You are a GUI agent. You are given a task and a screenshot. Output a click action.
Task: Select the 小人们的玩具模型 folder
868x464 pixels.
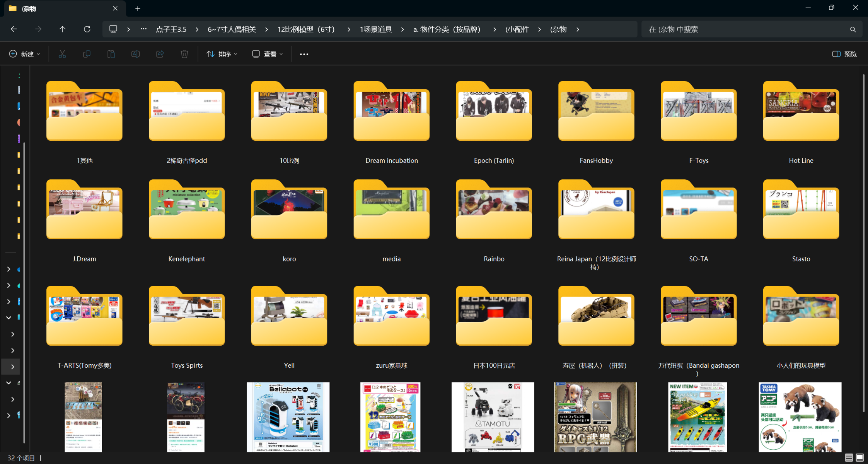(801, 327)
